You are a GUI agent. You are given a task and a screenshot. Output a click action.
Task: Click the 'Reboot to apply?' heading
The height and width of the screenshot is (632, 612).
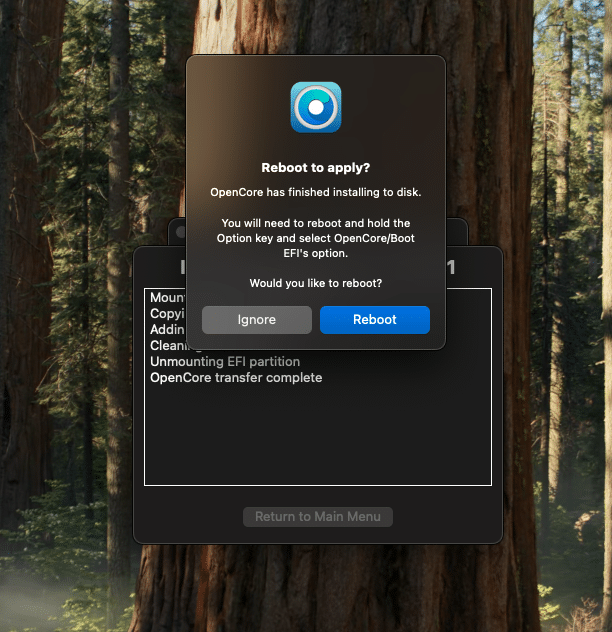(x=316, y=168)
